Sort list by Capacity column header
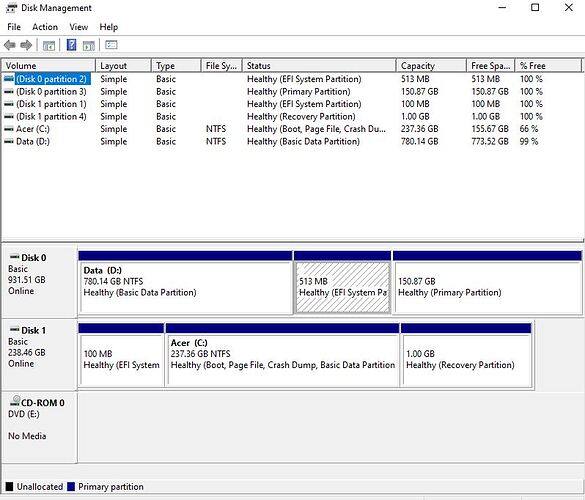 click(x=431, y=66)
